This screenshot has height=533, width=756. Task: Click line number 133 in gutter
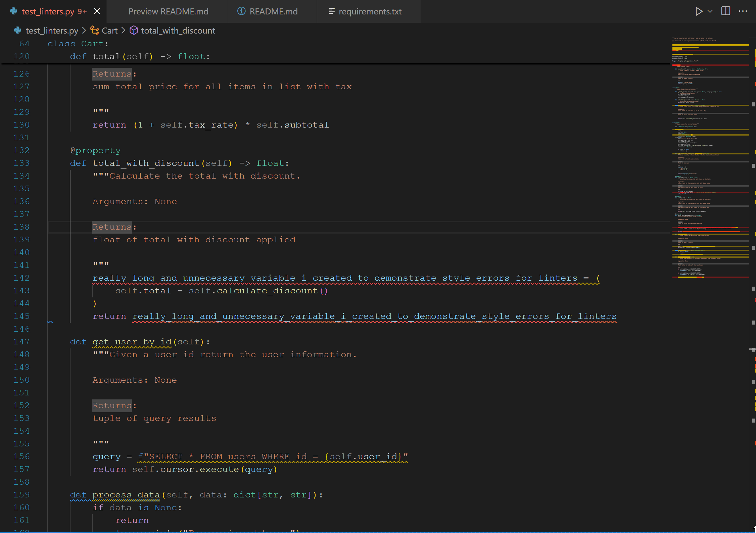pyautogui.click(x=21, y=163)
